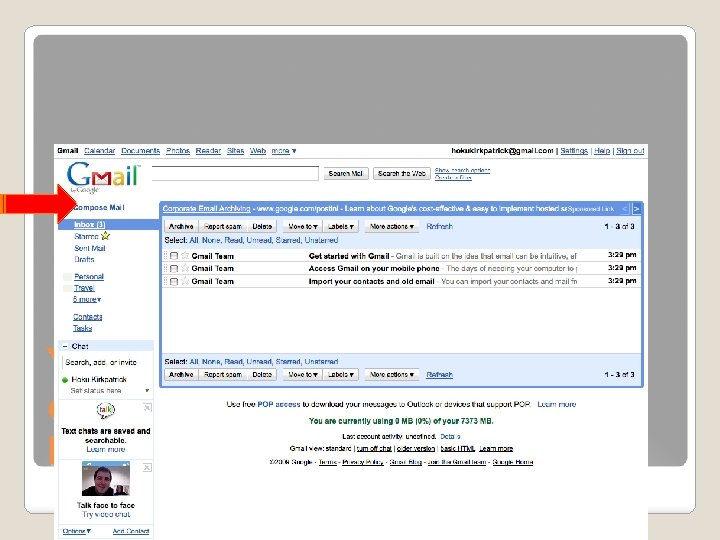This screenshot has height=540, width=720.
Task: Open the 'Set status here' dropdown arrow
Action: [x=147, y=391]
